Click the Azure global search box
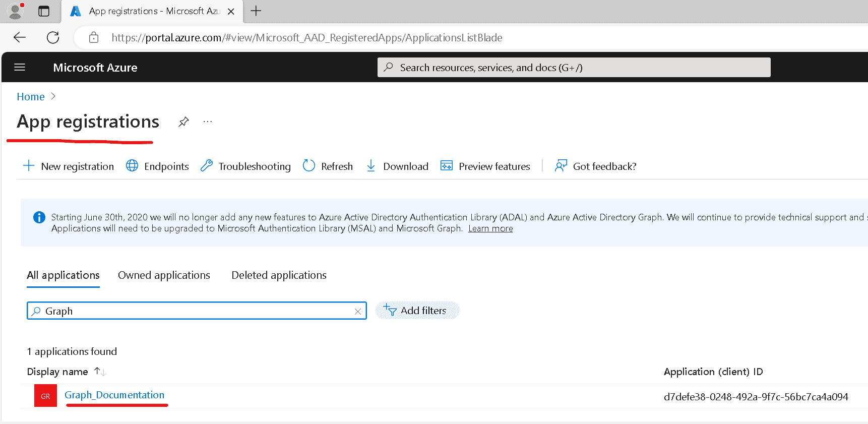The width and height of the screenshot is (868, 424). [574, 68]
